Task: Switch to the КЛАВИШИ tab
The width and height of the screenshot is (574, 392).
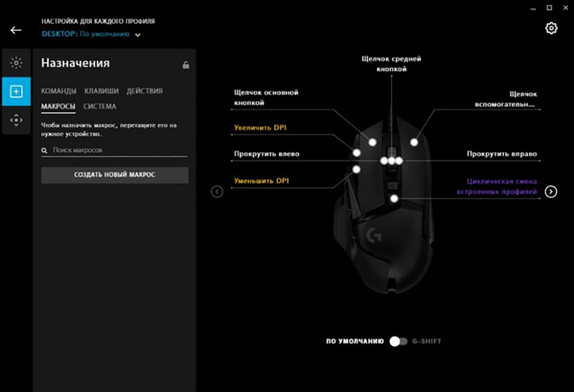Action: [101, 91]
